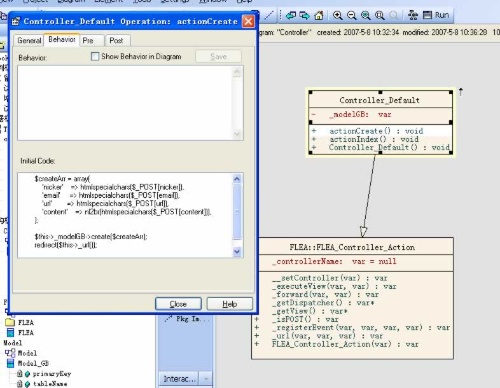Click the _getView() : var* operation
500x388 pixels.
click(310, 311)
